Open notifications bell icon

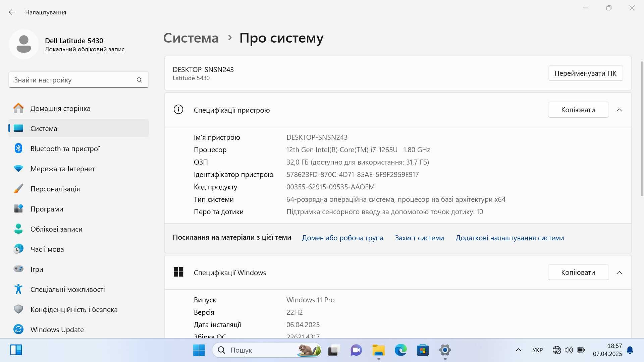click(x=630, y=350)
